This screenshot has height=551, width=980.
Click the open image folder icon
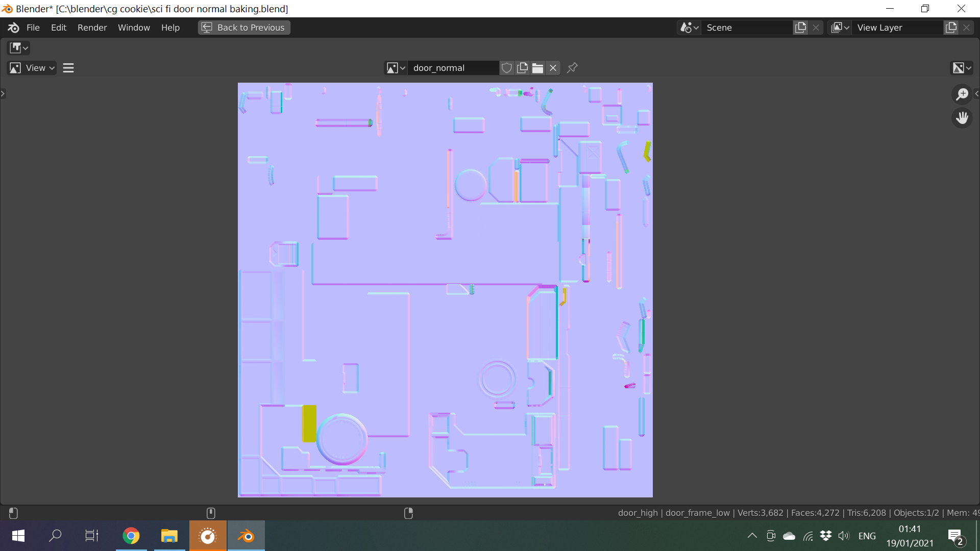coord(537,68)
